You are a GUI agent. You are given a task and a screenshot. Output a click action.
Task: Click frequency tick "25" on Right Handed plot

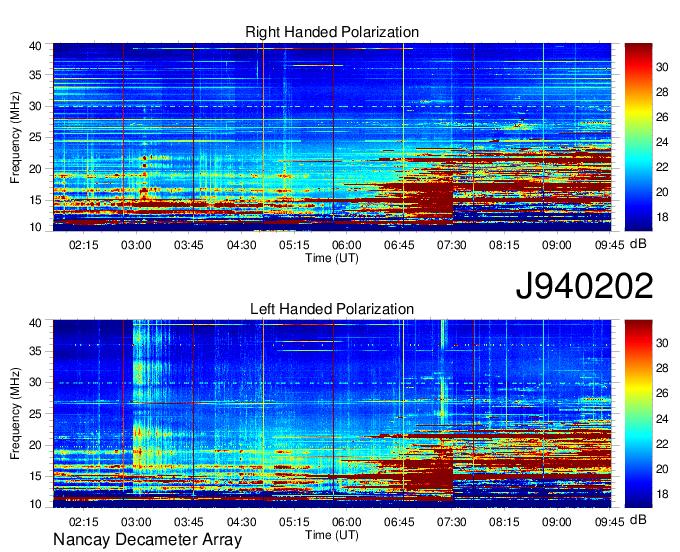(x=35, y=137)
